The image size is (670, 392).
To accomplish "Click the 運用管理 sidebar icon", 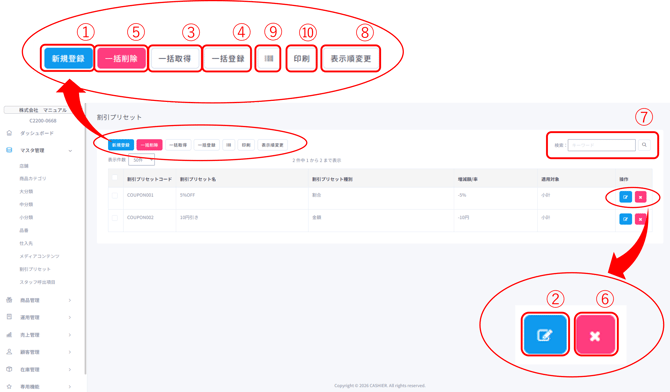I will tap(9, 317).
